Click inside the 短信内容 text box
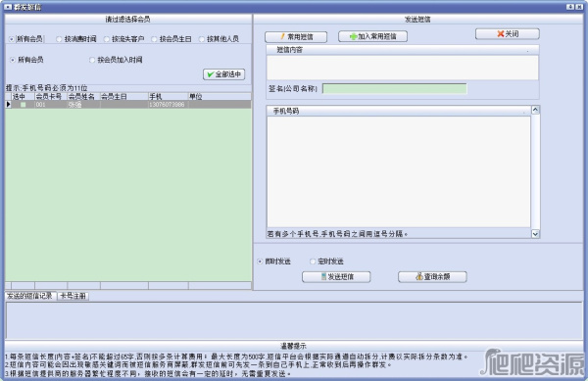This screenshot has width=588, height=381. point(403,68)
